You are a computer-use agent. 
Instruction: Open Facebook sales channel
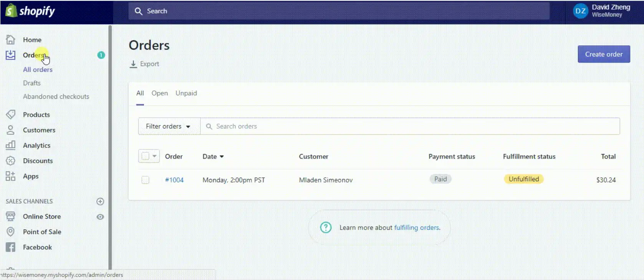38,247
